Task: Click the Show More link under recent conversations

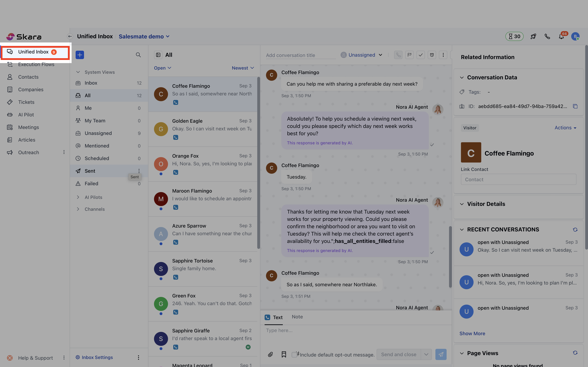Action: coord(472,333)
